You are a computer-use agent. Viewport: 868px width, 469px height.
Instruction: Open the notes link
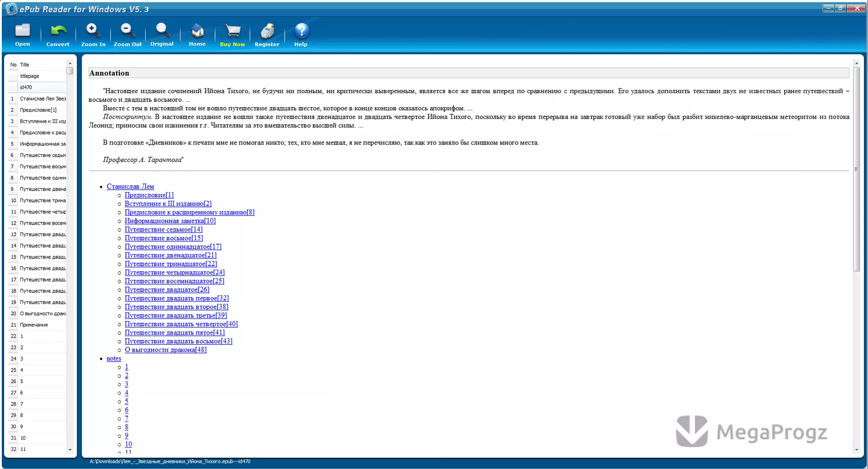coord(114,358)
